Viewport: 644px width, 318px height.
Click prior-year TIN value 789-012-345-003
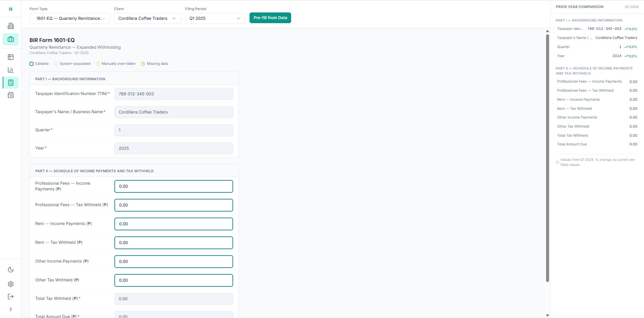point(604,29)
